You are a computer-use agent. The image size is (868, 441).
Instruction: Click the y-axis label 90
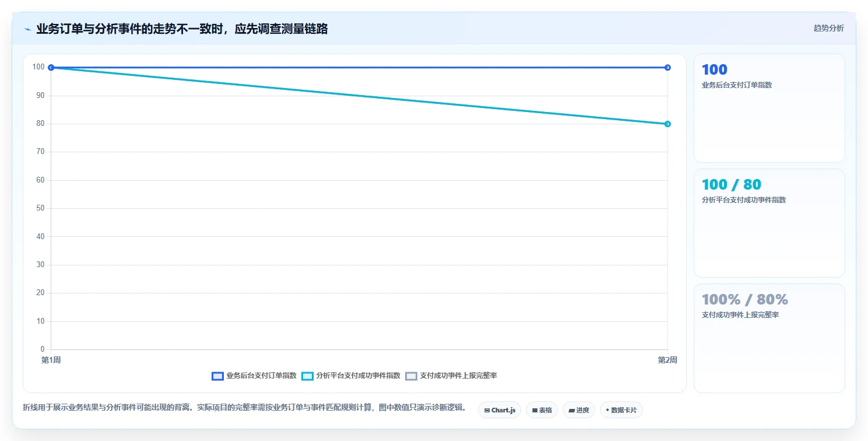[x=40, y=95]
